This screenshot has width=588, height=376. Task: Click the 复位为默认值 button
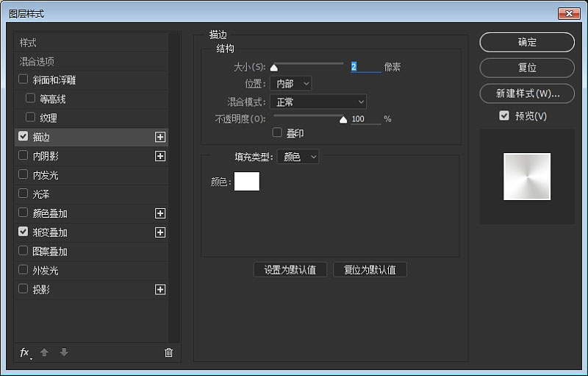point(370,270)
